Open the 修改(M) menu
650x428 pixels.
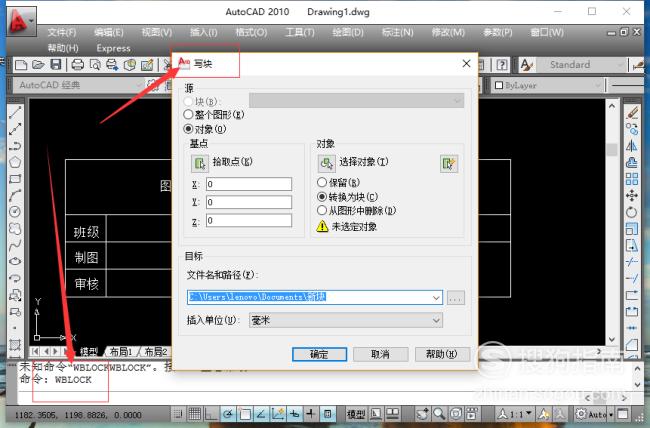[x=448, y=32]
